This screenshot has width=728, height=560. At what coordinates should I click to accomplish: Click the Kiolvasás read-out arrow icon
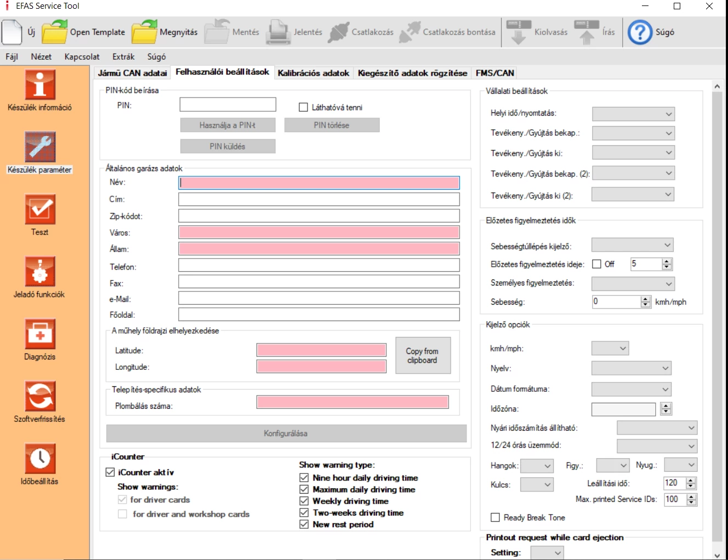(519, 32)
